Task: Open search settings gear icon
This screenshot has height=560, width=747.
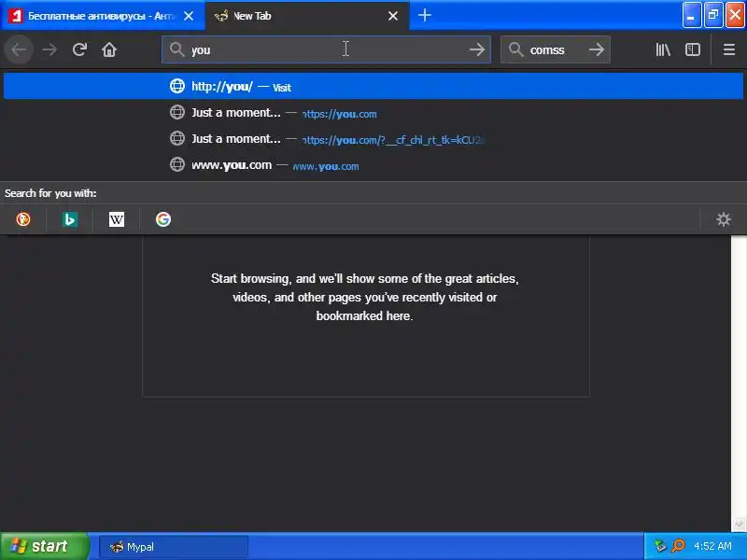Action: [723, 219]
